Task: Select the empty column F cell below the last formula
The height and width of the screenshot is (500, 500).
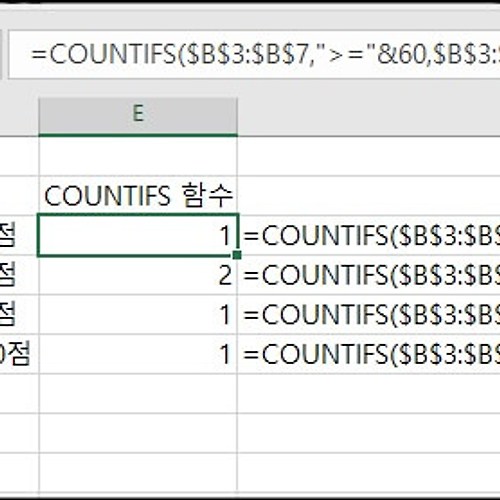Action: [369, 393]
